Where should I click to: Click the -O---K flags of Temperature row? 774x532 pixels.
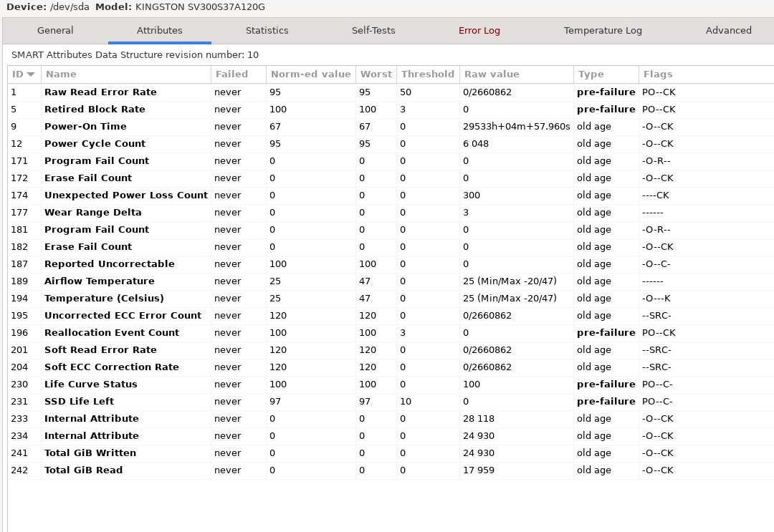click(x=656, y=299)
